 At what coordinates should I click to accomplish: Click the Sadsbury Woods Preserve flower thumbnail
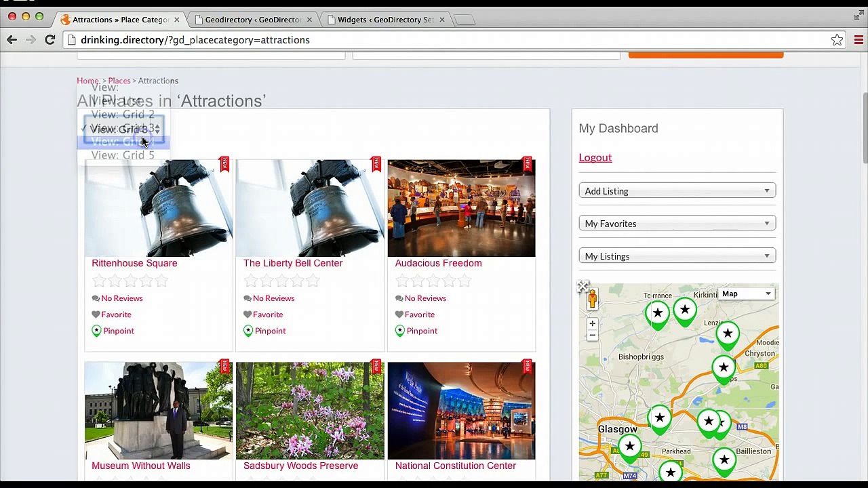pyautogui.click(x=310, y=411)
